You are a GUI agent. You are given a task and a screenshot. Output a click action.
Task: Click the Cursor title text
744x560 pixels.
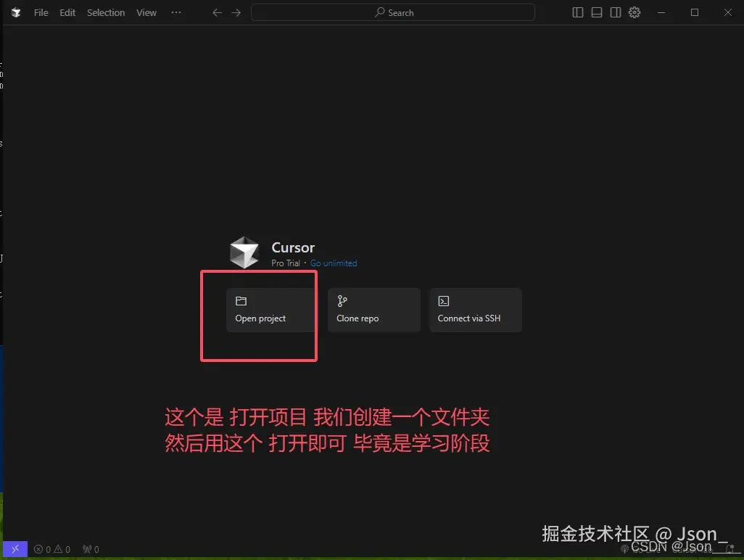click(x=293, y=247)
